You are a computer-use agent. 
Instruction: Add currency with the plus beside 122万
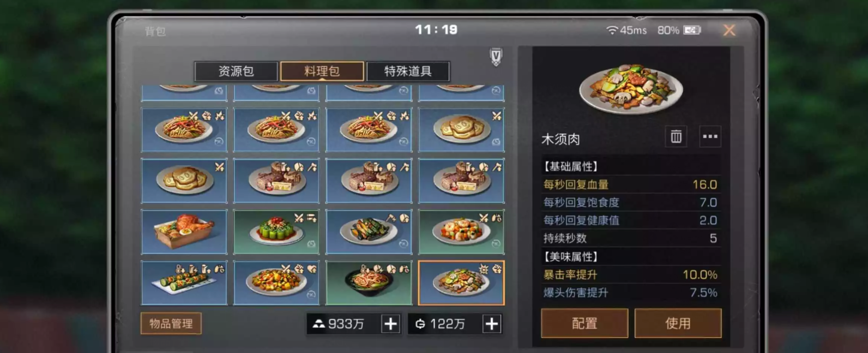point(492,324)
